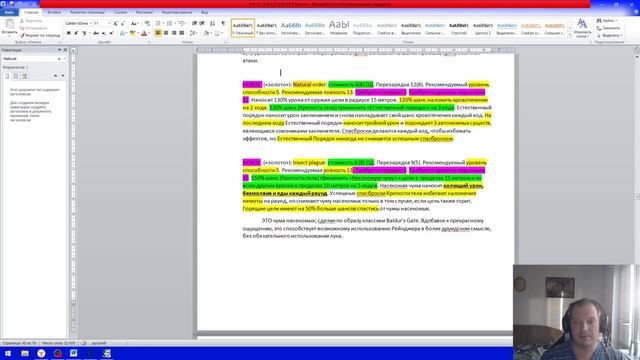Clear formatting with the eraser icon
The height and width of the screenshot is (360, 640).
pos(147,24)
